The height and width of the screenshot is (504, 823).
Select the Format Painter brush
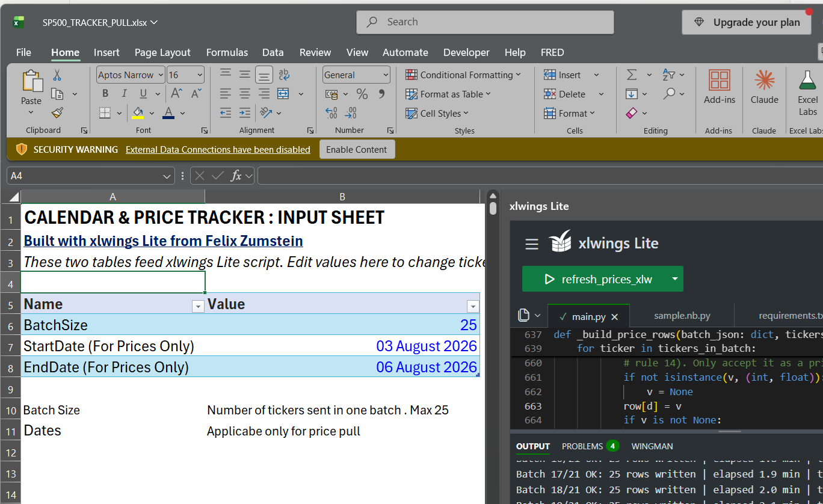[57, 112]
